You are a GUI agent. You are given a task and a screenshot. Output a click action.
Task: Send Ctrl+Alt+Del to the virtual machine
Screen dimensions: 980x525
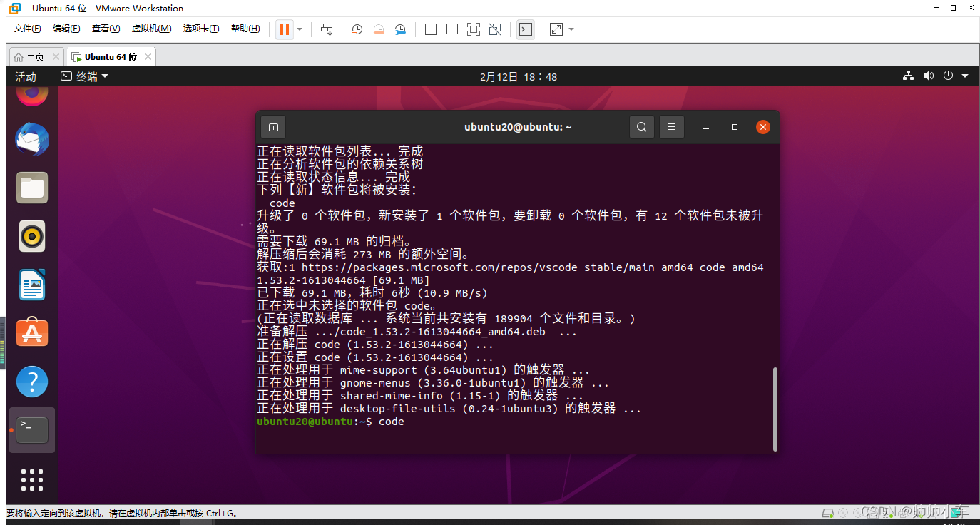tap(327, 29)
